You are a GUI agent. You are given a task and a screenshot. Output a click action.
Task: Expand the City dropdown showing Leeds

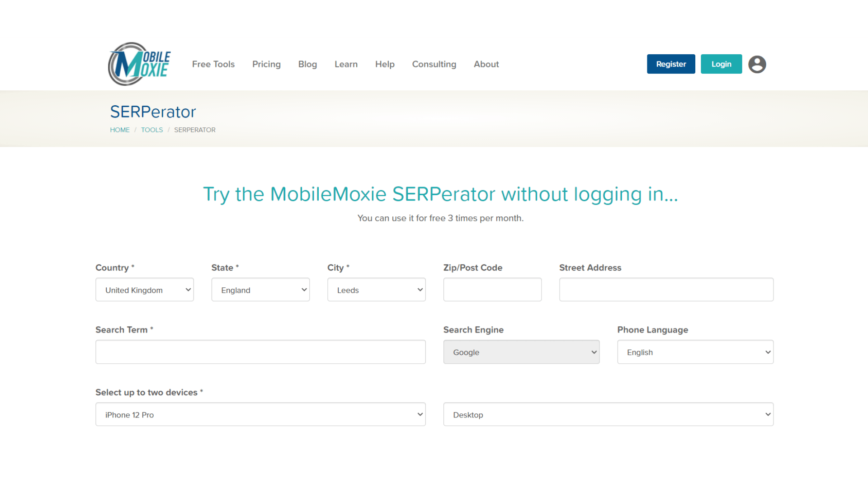376,290
